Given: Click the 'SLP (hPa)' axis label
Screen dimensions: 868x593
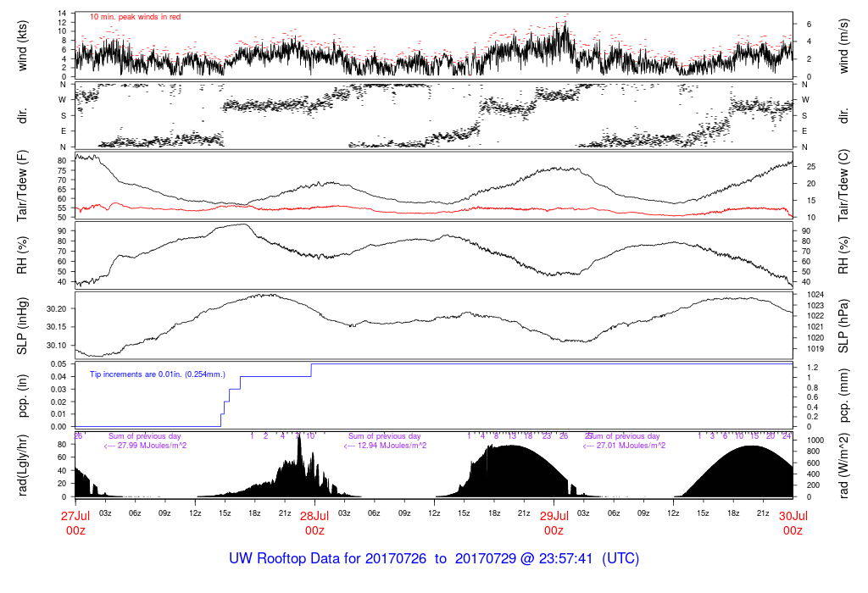Looking at the screenshot, I should click(843, 326).
